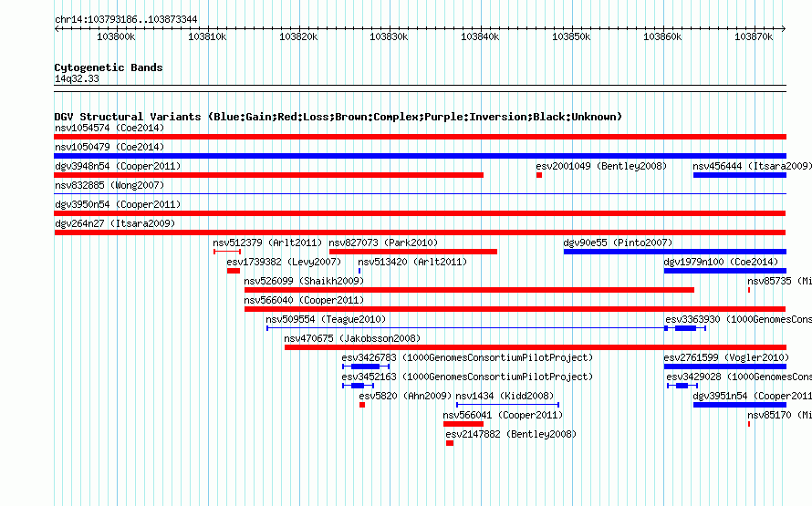
Task: Click the nsv470675 (Jakobsson2008) red bar
Action: [536, 347]
